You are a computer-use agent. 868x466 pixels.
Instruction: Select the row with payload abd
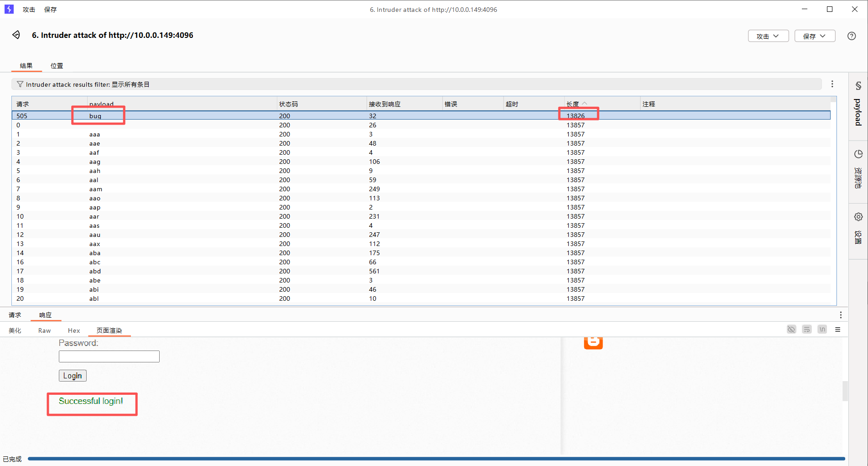pos(421,271)
